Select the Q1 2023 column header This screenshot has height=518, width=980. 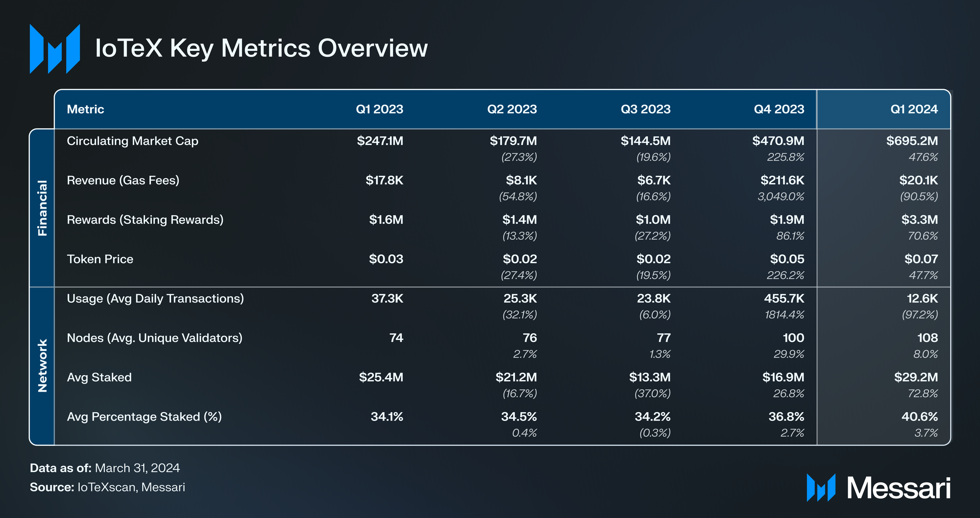379,109
